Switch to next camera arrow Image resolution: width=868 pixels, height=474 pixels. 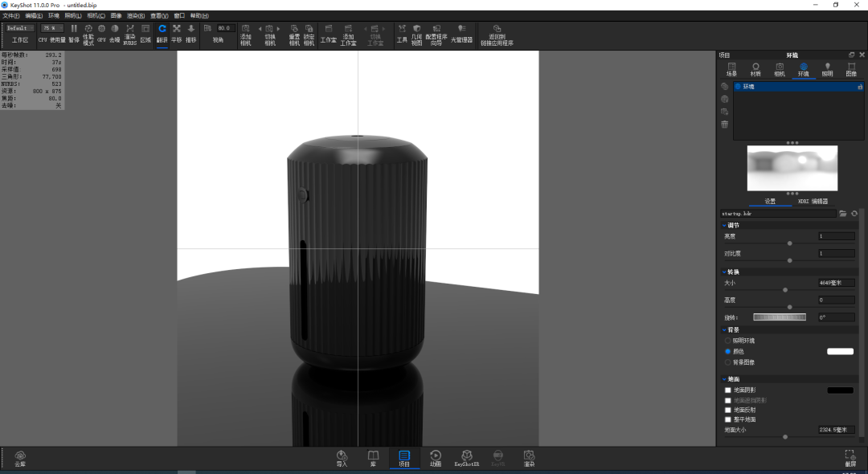point(278,29)
